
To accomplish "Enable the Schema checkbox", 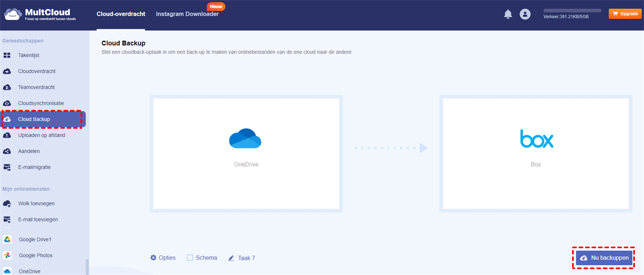I will tap(190, 258).
